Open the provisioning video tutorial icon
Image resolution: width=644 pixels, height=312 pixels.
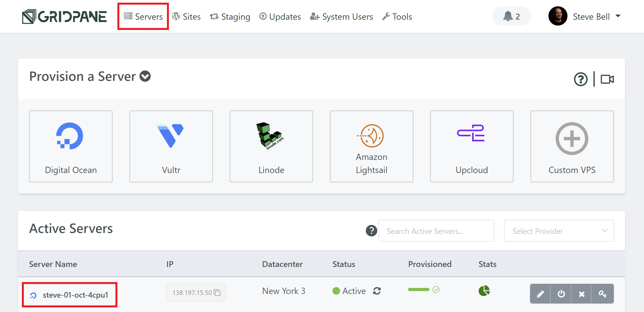(607, 79)
